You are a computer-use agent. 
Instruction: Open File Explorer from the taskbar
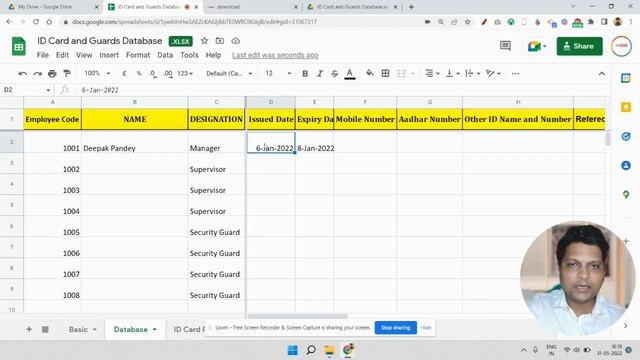click(329, 350)
